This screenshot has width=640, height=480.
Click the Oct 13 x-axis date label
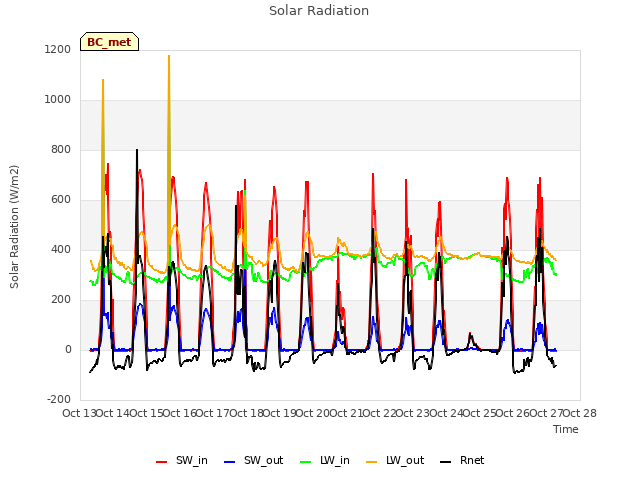(79, 413)
